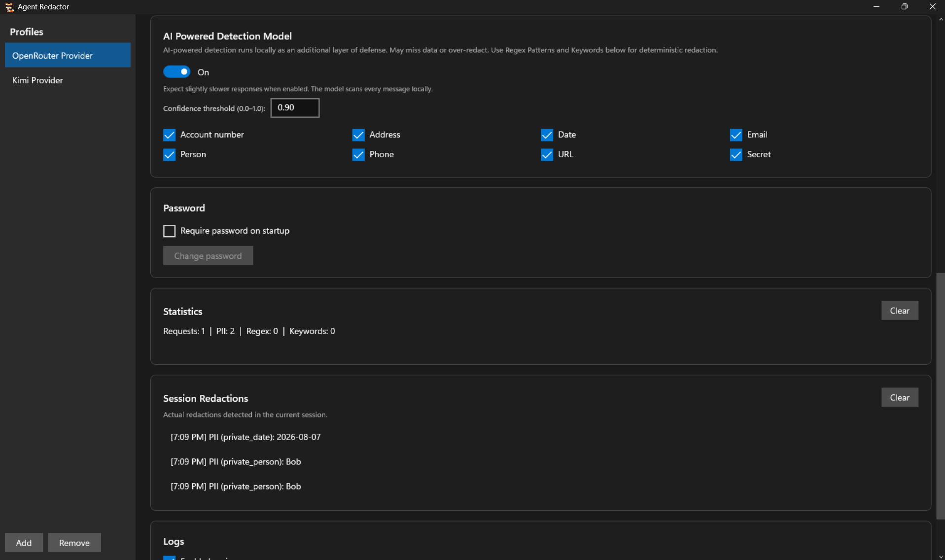Toggle the AI Powered Detection Model switch
The height and width of the screenshot is (560, 945).
pos(176,72)
